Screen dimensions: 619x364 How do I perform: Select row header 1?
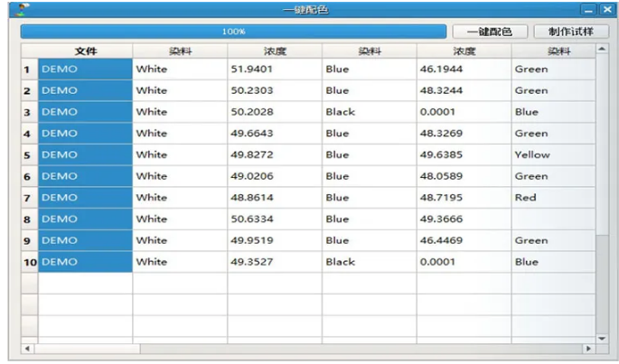click(30, 70)
